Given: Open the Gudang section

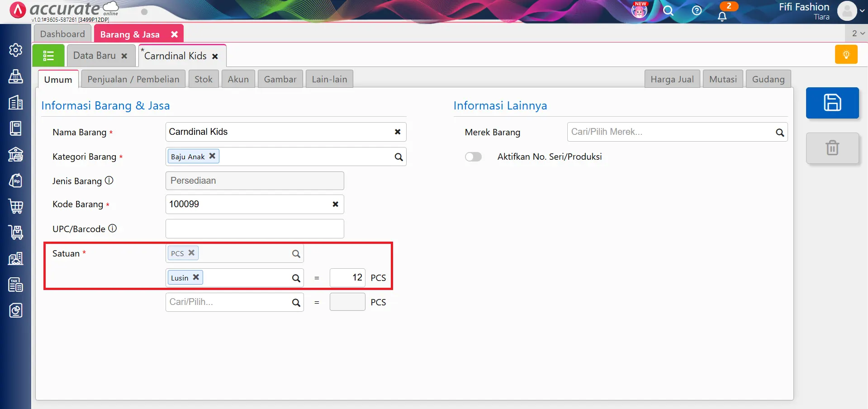Looking at the screenshot, I should [x=768, y=79].
